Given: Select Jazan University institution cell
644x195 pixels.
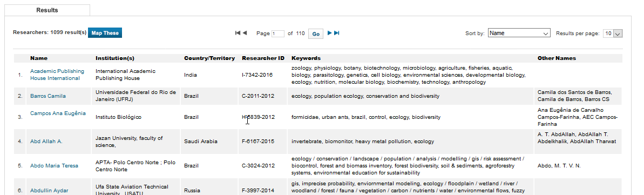Looking at the screenshot, I should tap(129, 142).
